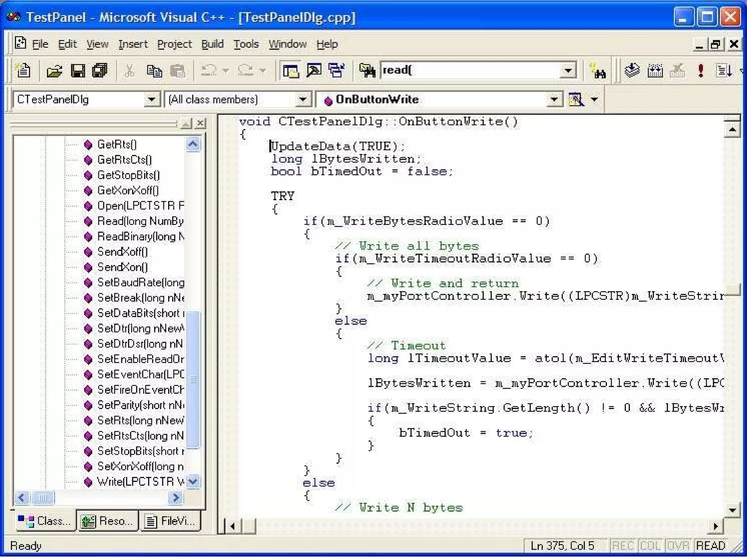Click the Copy toolbar icon
The image size is (747, 560).
pyautogui.click(x=154, y=70)
